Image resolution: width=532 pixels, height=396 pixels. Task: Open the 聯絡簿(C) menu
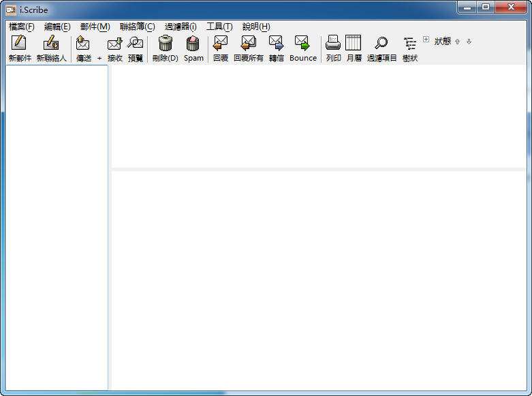[137, 27]
